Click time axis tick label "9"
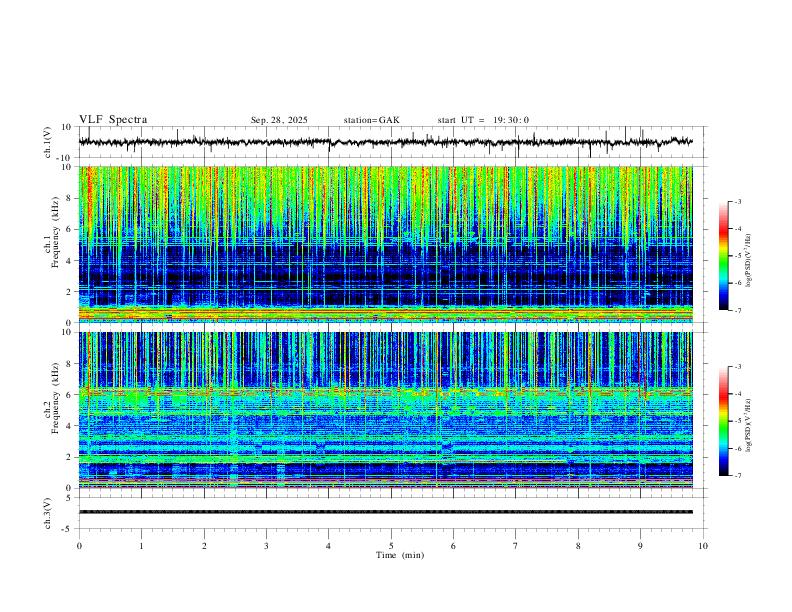The height and width of the screenshot is (612, 792). click(640, 546)
